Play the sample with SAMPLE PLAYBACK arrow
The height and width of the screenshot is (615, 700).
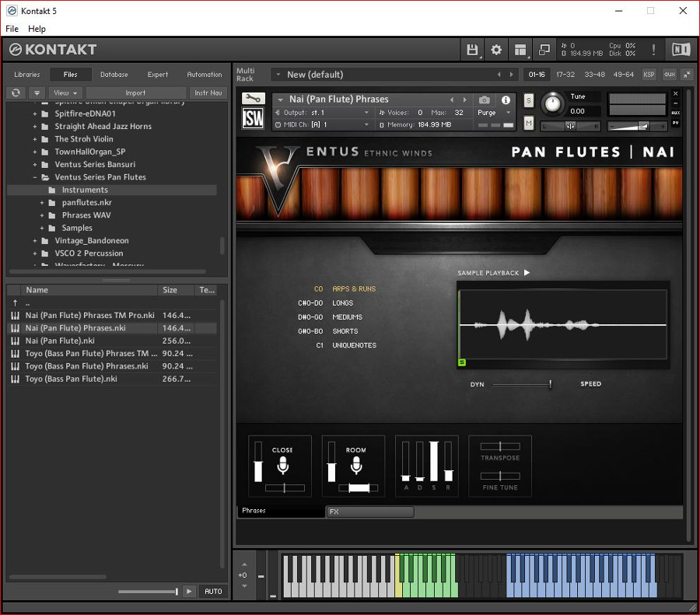click(x=527, y=273)
